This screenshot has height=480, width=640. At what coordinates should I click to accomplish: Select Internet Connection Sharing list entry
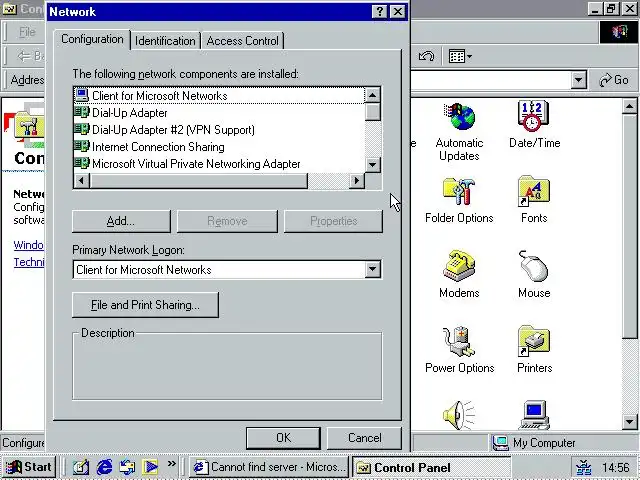click(x=158, y=147)
